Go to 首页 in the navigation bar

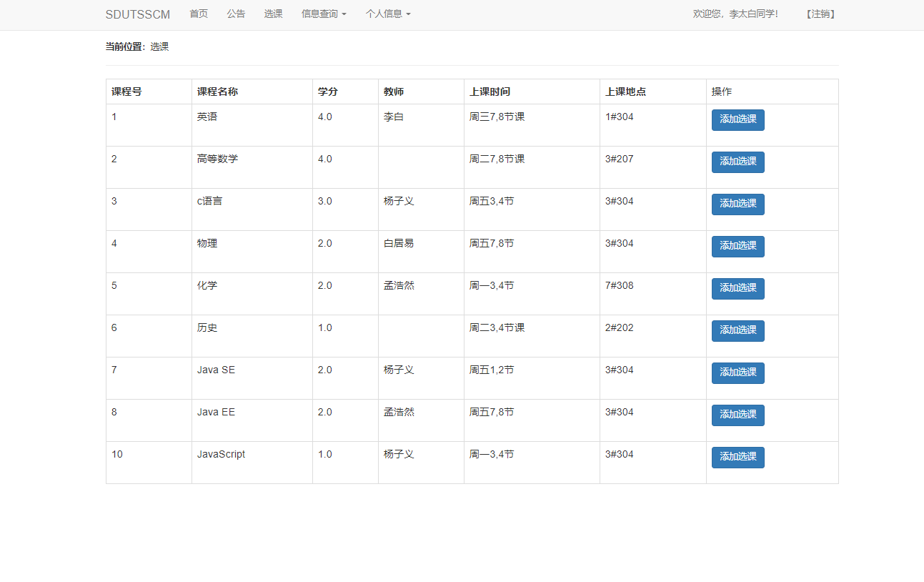pyautogui.click(x=198, y=14)
